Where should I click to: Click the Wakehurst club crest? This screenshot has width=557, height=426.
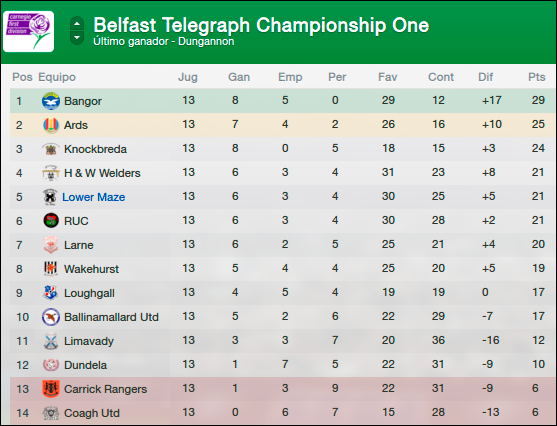click(50, 269)
